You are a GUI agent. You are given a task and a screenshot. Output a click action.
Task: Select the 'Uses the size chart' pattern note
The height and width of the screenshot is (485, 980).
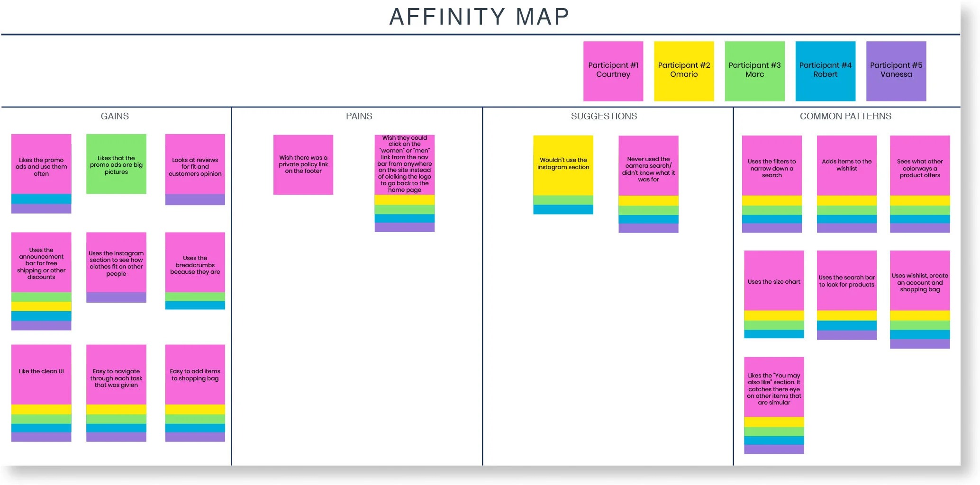pos(773,281)
